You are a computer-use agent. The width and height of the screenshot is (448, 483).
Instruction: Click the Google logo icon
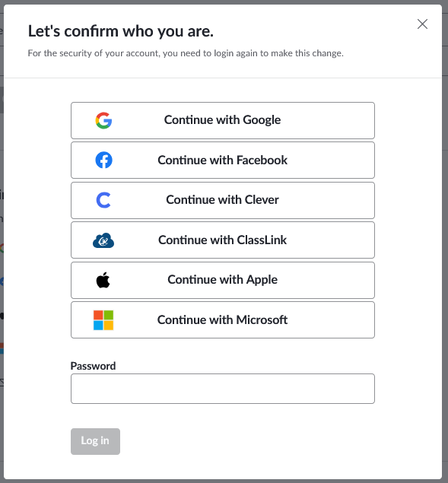pos(103,120)
